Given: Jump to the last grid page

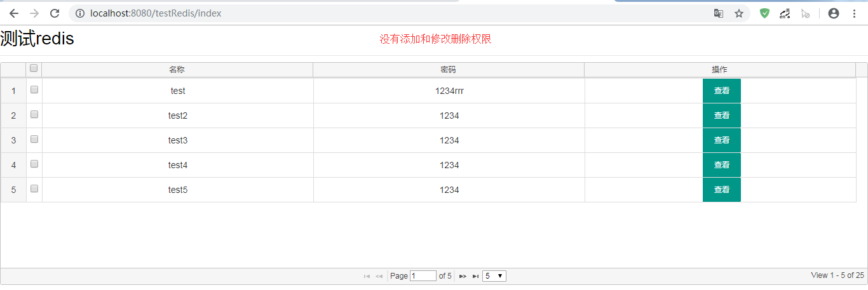Looking at the screenshot, I should [475, 276].
